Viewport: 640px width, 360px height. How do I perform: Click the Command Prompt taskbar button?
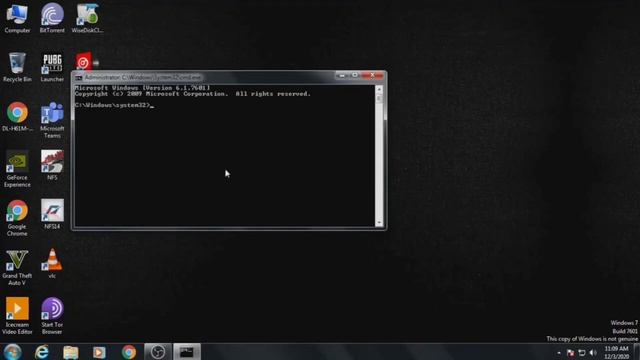(187, 352)
